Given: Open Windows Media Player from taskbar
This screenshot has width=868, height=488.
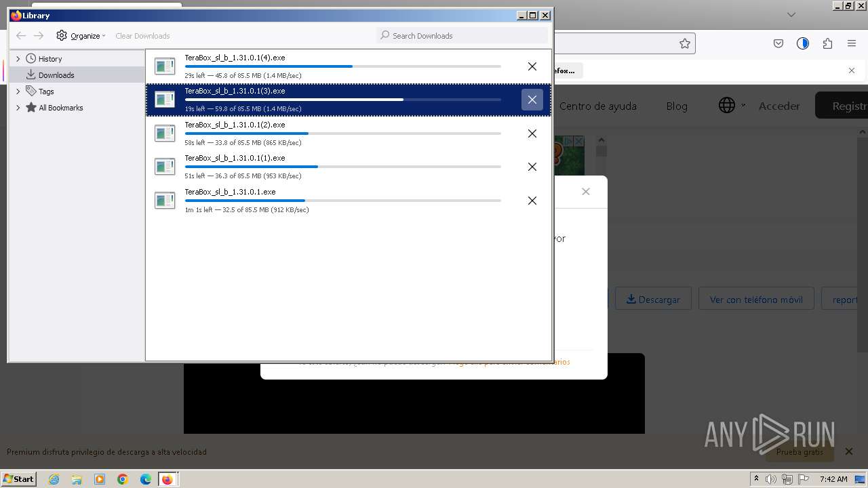Looking at the screenshot, I should point(100,479).
